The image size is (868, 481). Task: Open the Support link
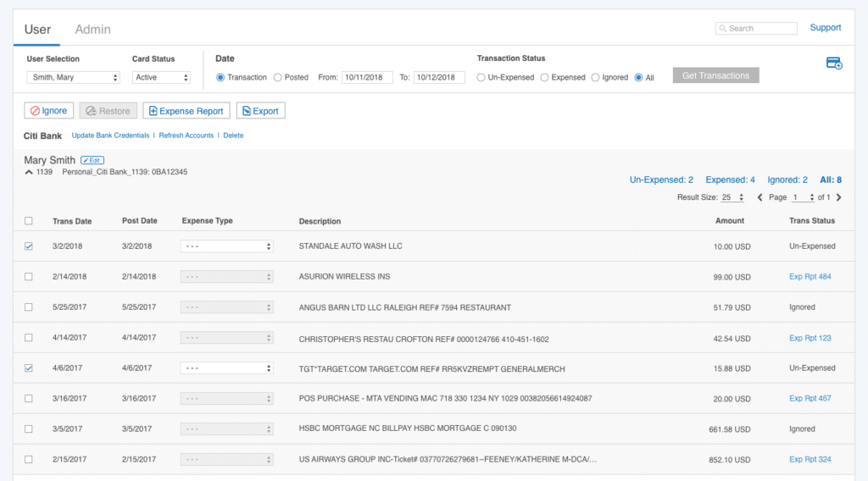826,28
